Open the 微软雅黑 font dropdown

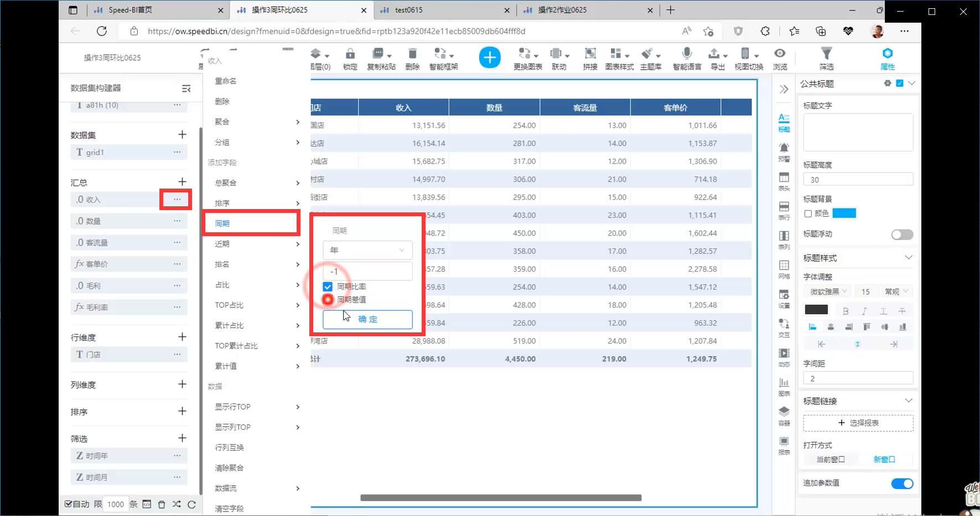[828, 291]
